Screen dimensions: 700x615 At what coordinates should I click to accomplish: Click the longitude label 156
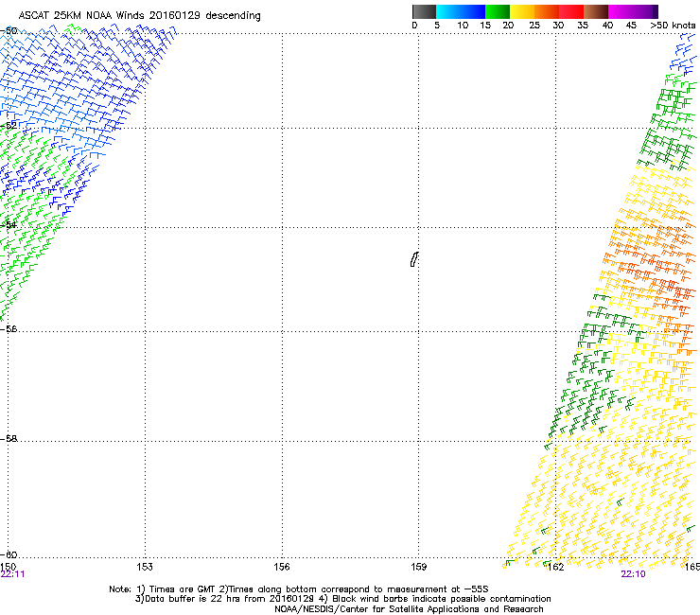point(282,567)
